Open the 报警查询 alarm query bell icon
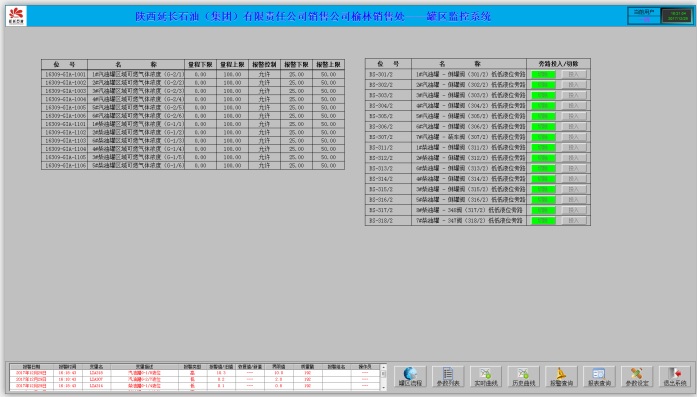 [561, 376]
